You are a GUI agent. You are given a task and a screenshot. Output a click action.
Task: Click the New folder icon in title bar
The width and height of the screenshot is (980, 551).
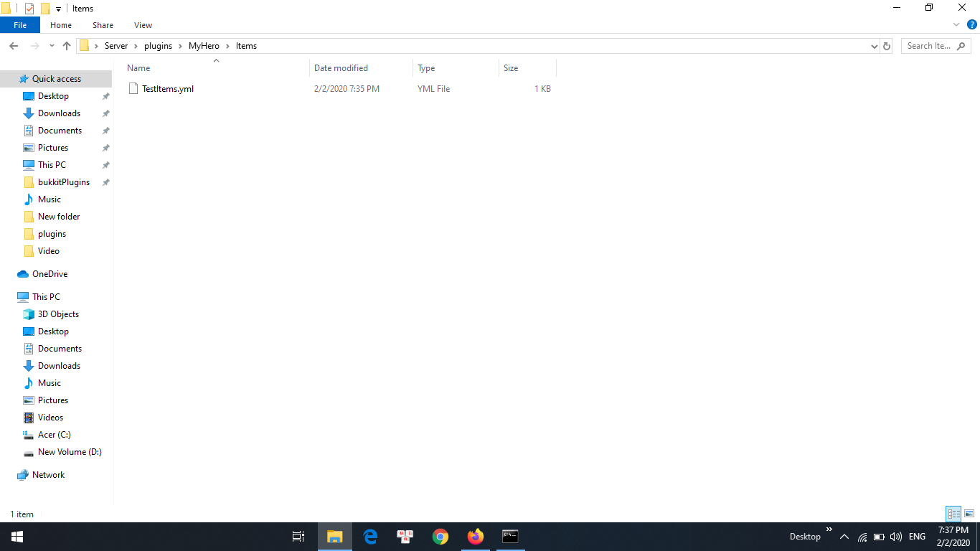(45, 9)
